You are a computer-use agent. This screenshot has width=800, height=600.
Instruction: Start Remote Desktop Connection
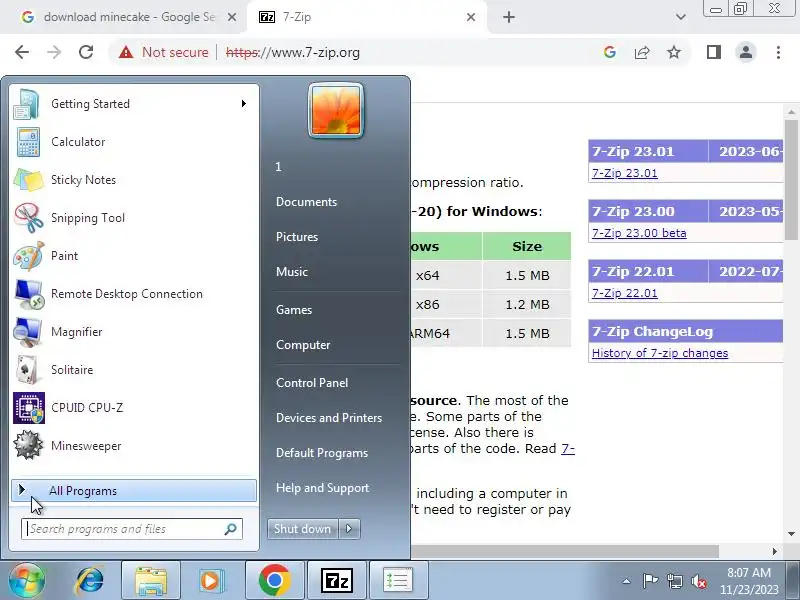[133, 294]
